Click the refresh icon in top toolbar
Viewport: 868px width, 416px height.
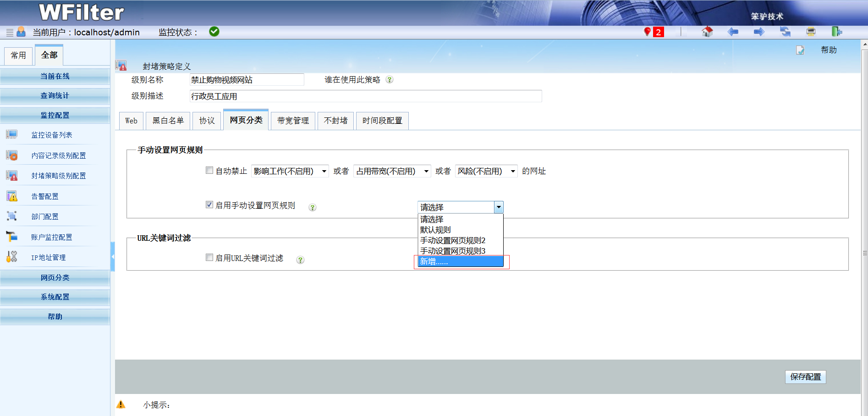[785, 32]
